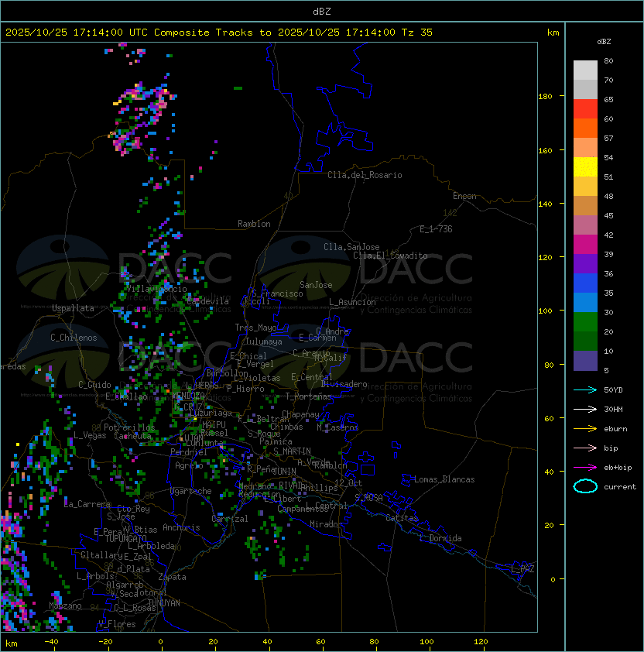Click the 'Uspallata' label on the map
The height and width of the screenshot is (652, 644).
coord(73,308)
